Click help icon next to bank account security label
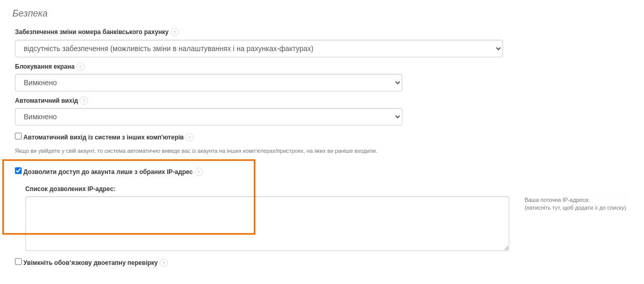 [x=175, y=32]
